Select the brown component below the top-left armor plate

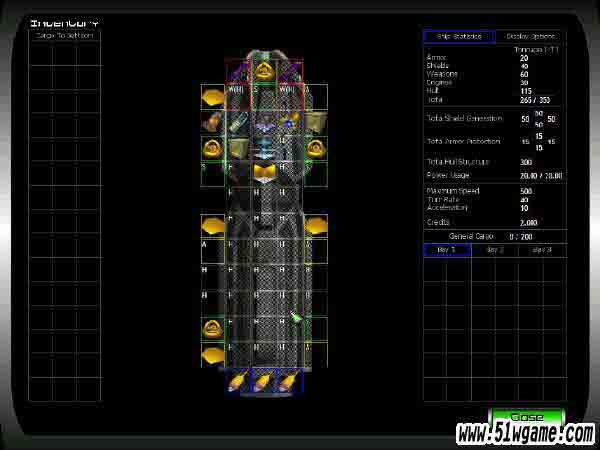[x=213, y=122]
